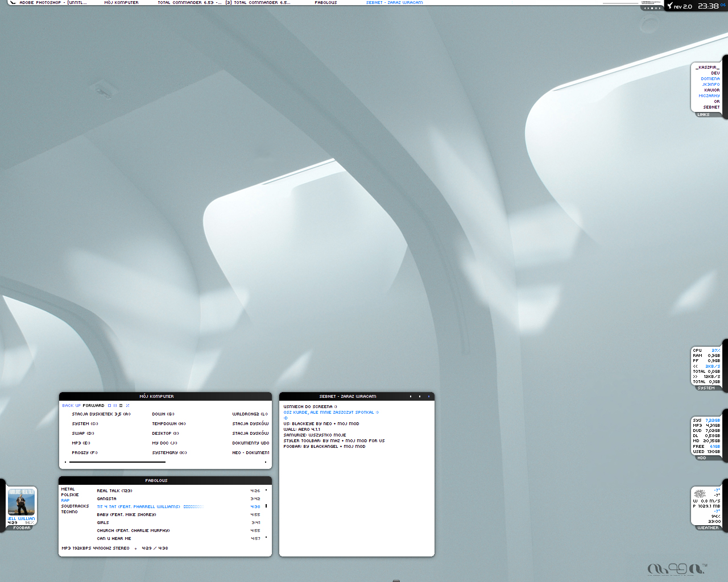
Task: Switch to [2] Total Commander taskbar item
Action: coord(258,3)
